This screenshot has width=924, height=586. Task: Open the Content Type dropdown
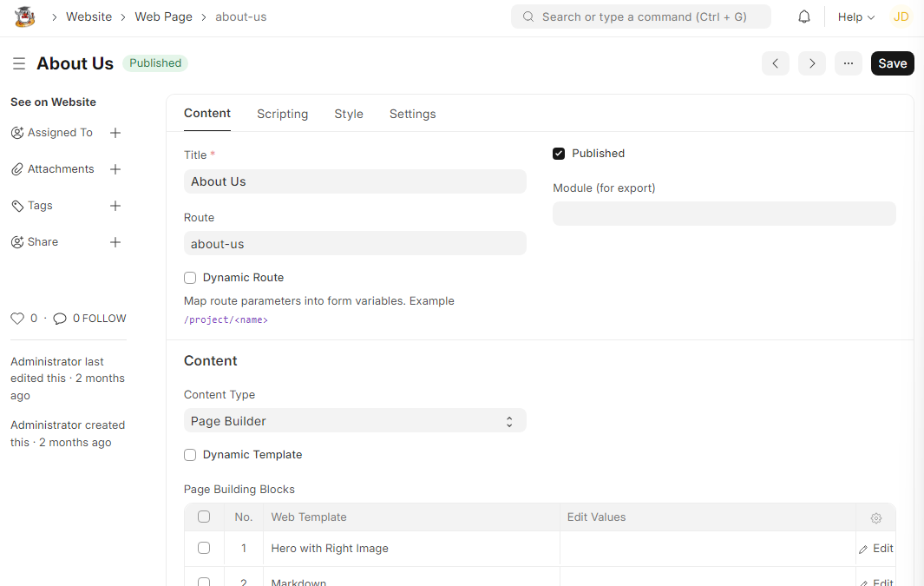355,421
